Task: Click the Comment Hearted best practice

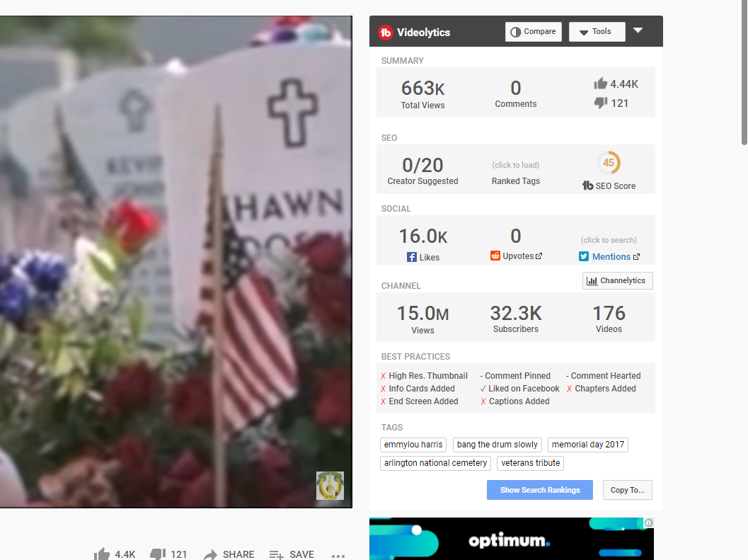Action: pyautogui.click(x=604, y=376)
